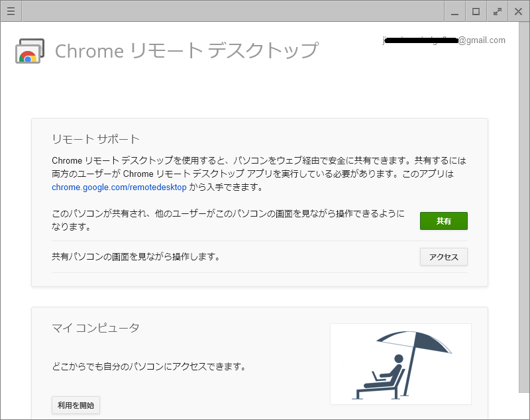Open the hamburger menu in the title bar

coord(11,11)
